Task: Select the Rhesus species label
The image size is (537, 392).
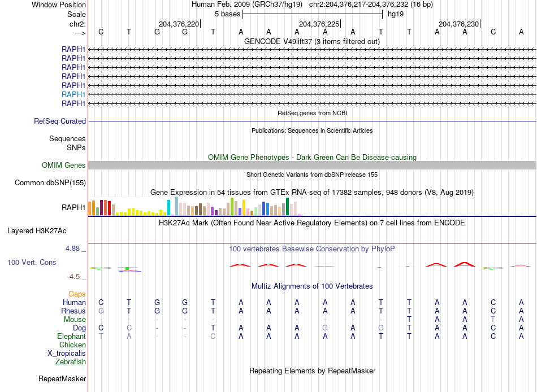Action: [73, 311]
